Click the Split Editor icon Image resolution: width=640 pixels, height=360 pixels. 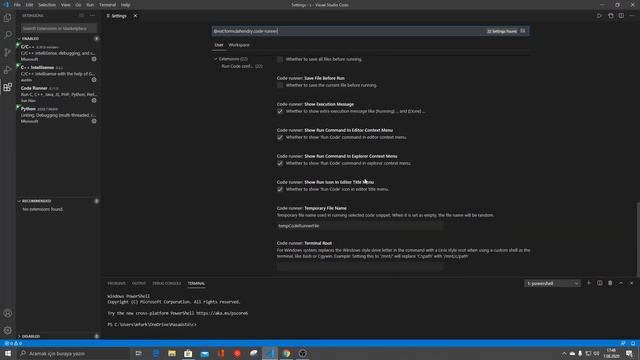(x=621, y=16)
